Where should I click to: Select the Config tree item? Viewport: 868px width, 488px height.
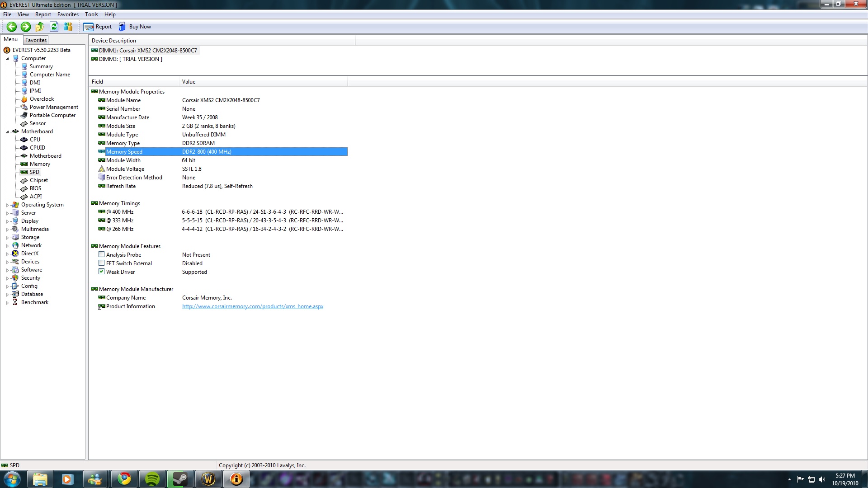29,286
